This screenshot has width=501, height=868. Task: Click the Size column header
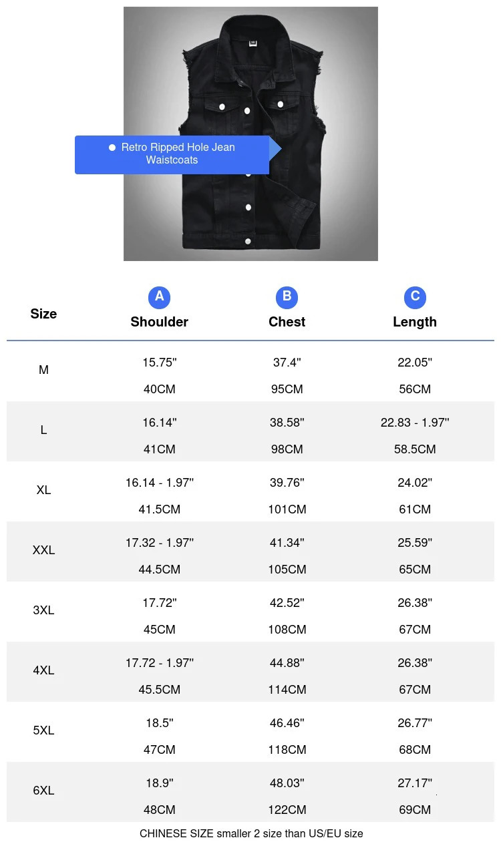pyautogui.click(x=43, y=314)
